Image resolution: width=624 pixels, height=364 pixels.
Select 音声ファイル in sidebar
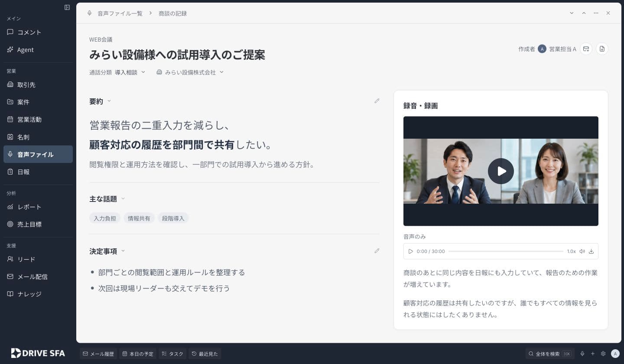pyautogui.click(x=38, y=154)
